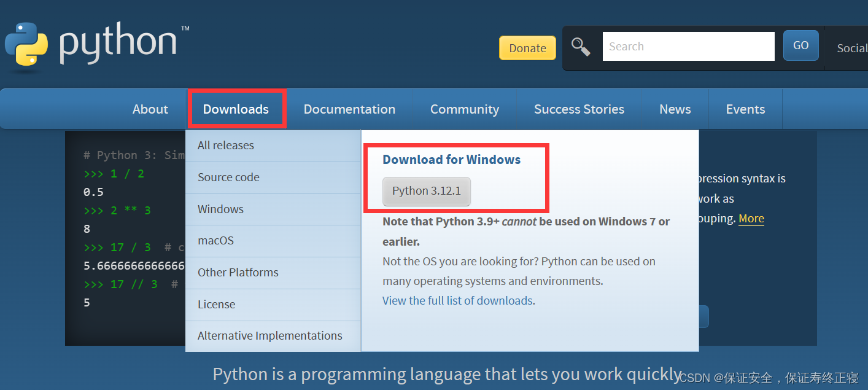Open the Downloads menu
The height and width of the screenshot is (390, 868).
[236, 109]
